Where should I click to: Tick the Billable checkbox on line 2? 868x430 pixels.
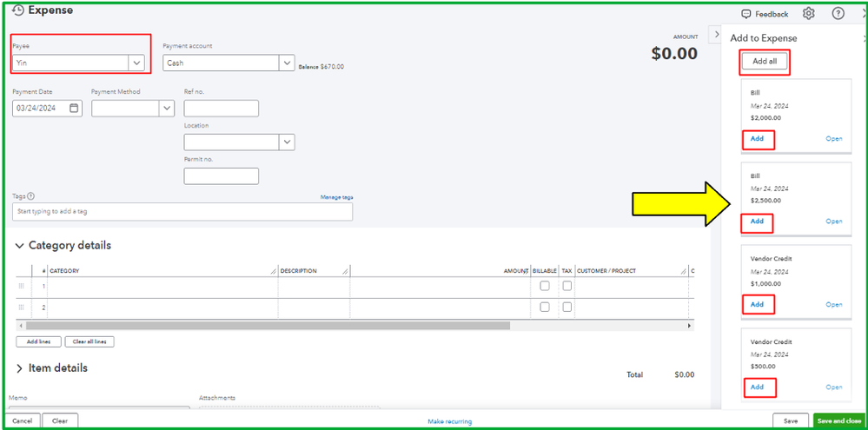pyautogui.click(x=545, y=308)
